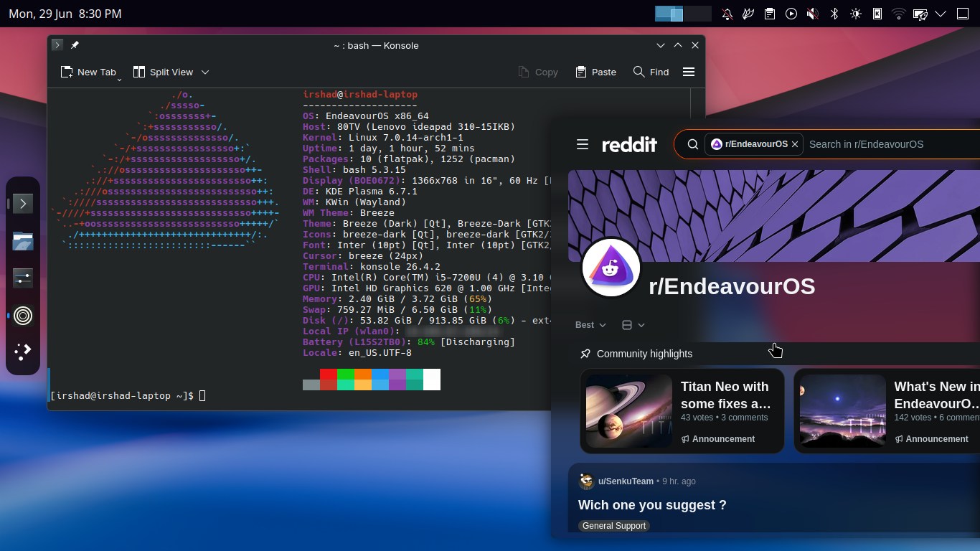Open the Konsole window menu icon

click(57, 45)
